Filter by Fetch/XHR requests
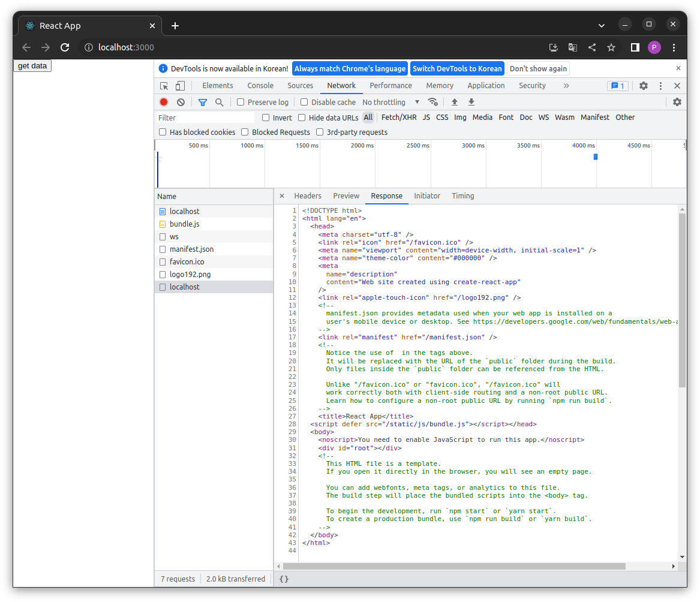The height and width of the screenshot is (602, 700). point(399,118)
